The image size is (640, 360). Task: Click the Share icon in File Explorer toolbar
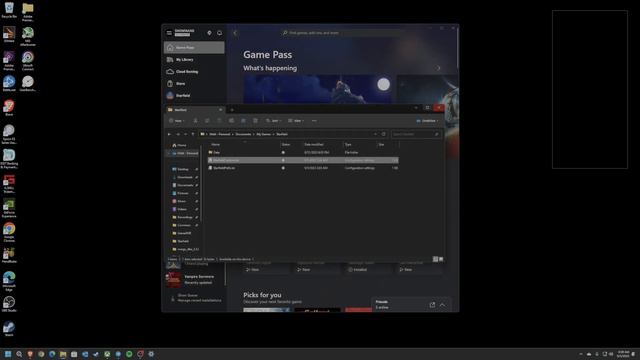click(x=243, y=121)
